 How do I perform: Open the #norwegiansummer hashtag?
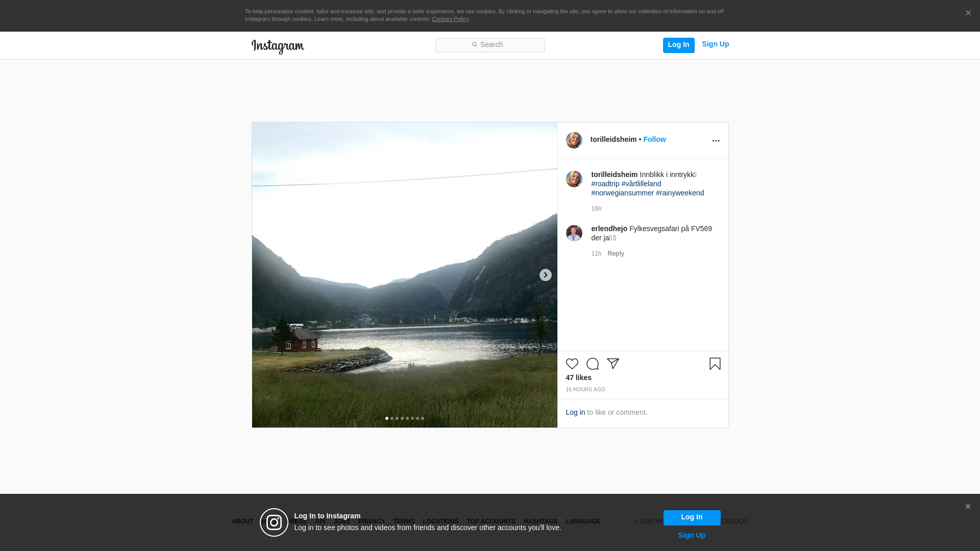point(622,193)
